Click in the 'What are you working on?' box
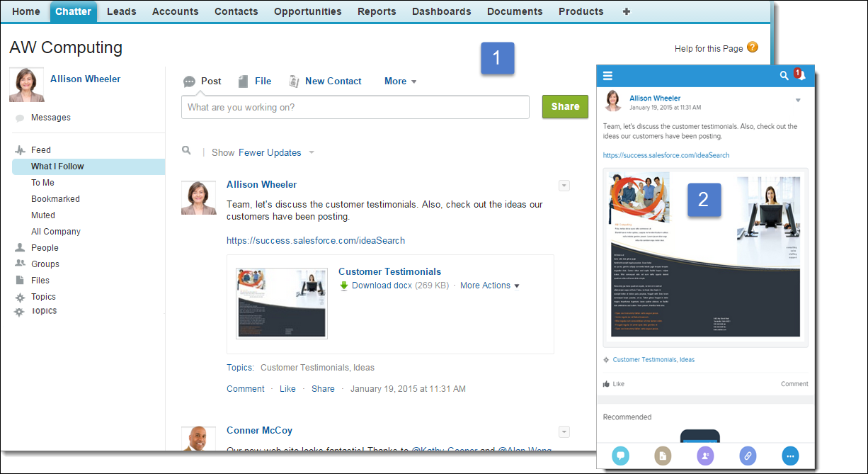Viewport: 868px width, 474px height. tap(355, 107)
